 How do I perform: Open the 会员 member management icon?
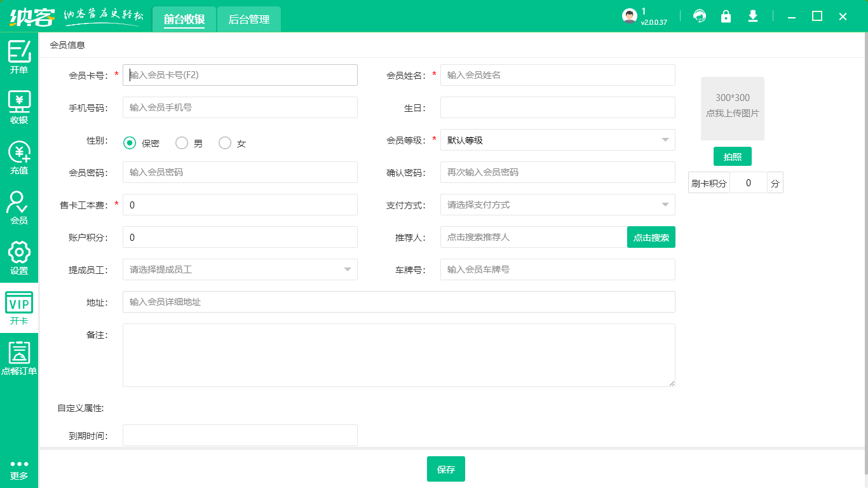click(19, 207)
